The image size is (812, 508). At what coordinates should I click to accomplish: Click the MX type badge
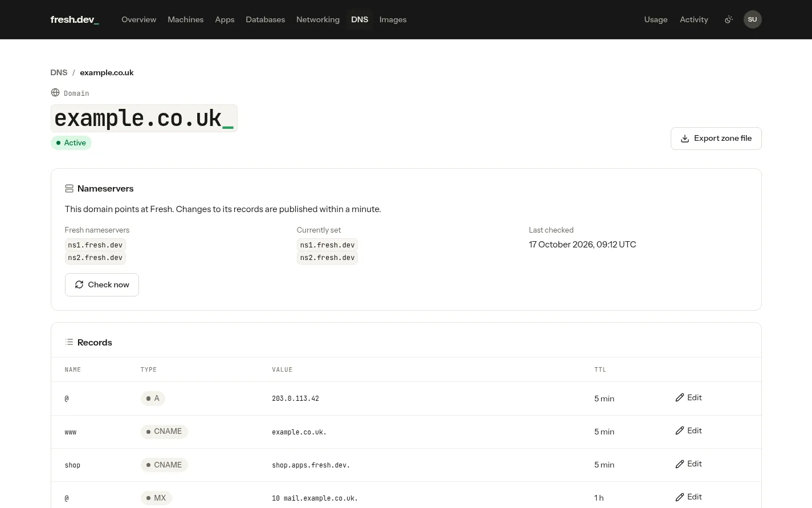point(157,498)
